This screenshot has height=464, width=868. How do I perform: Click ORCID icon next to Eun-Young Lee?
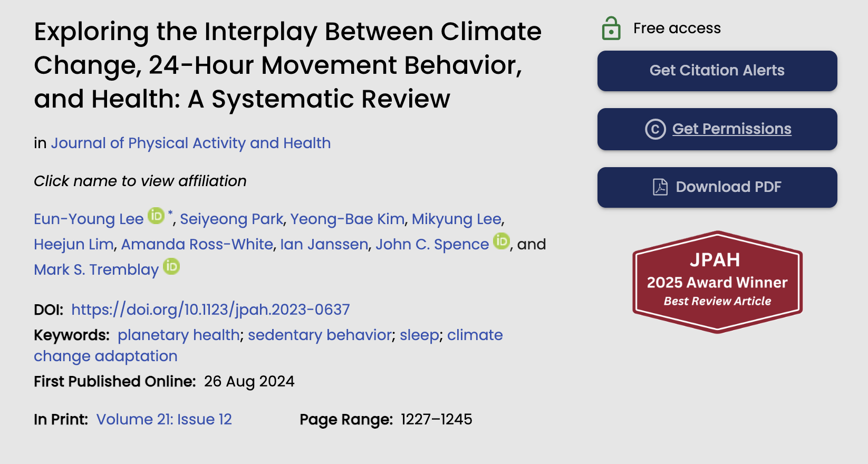[156, 216]
